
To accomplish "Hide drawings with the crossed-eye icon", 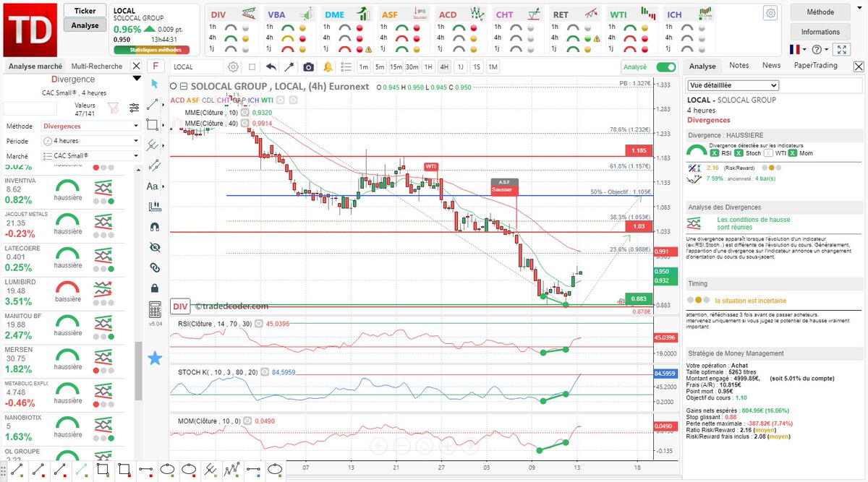I will tap(153, 246).
